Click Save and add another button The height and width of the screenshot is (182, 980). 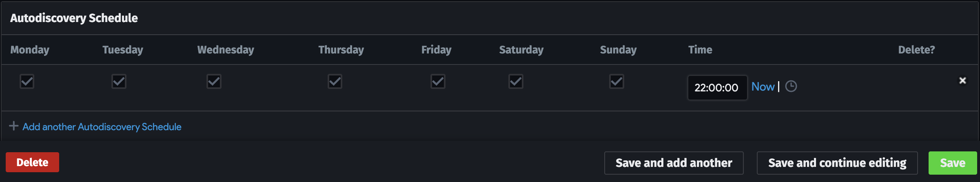(674, 163)
